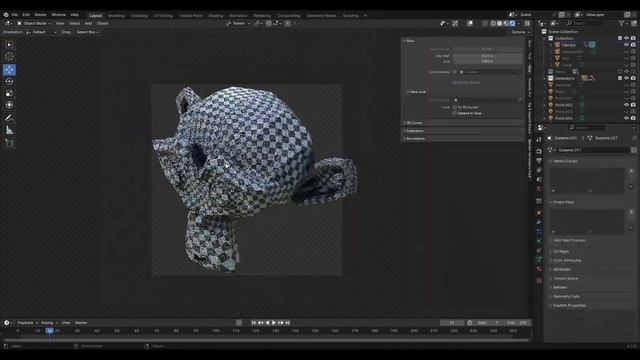Hide Generators collection via eye icon
640x360 pixels.
[627, 78]
